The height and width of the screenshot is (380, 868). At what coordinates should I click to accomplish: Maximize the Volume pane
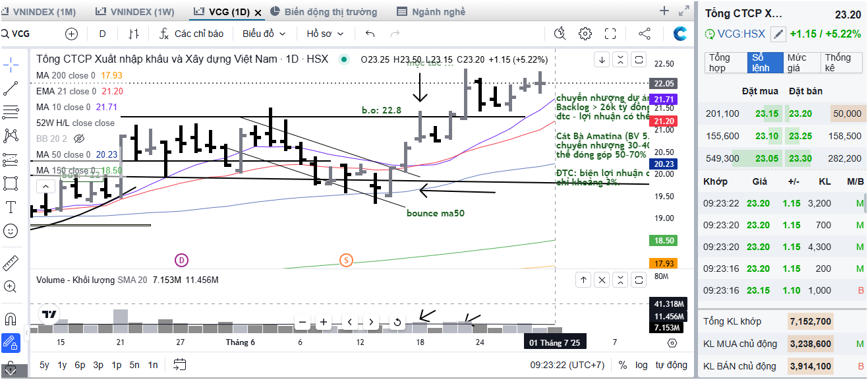(x=639, y=280)
